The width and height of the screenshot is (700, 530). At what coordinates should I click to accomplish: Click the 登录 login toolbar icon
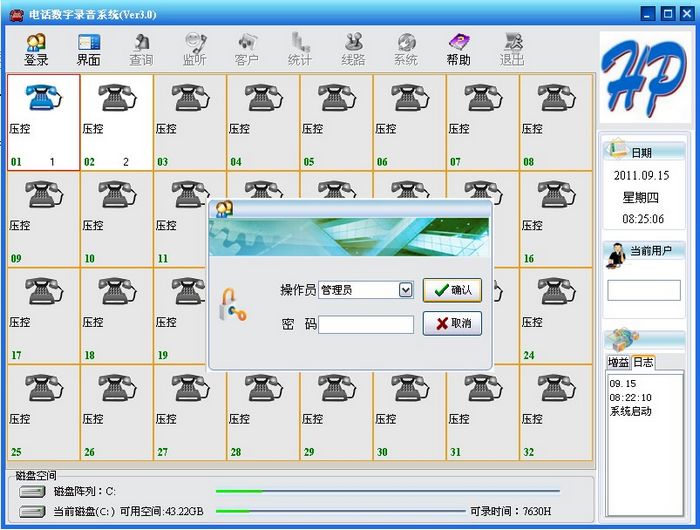36,49
